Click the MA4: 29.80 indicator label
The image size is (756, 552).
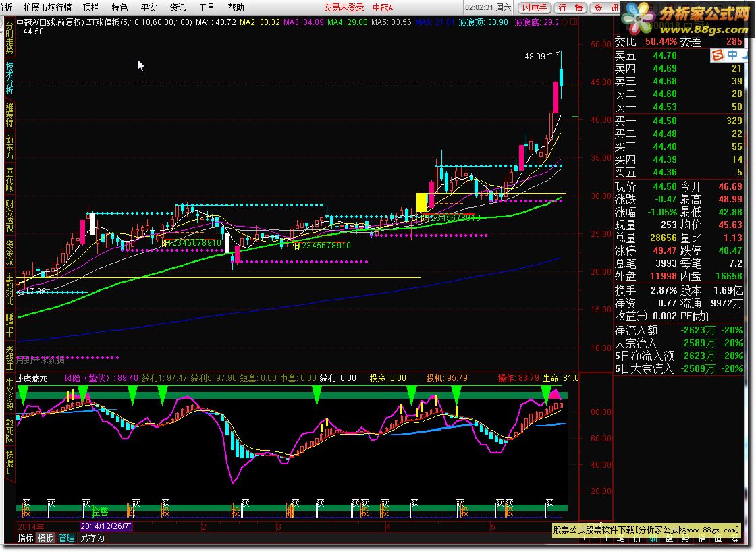[348, 22]
